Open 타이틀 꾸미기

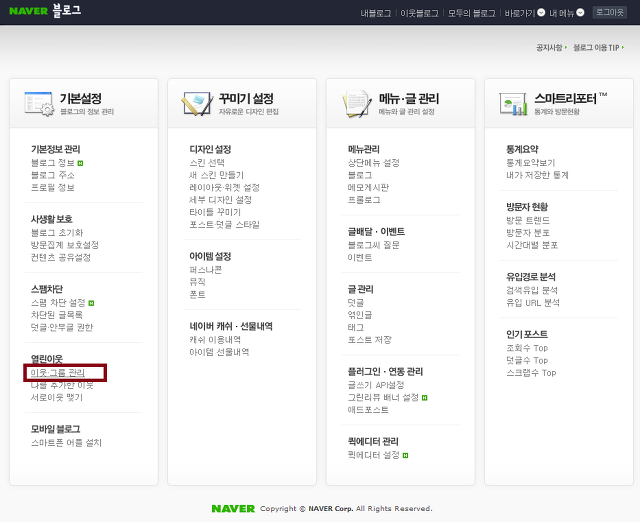pyautogui.click(x=215, y=212)
